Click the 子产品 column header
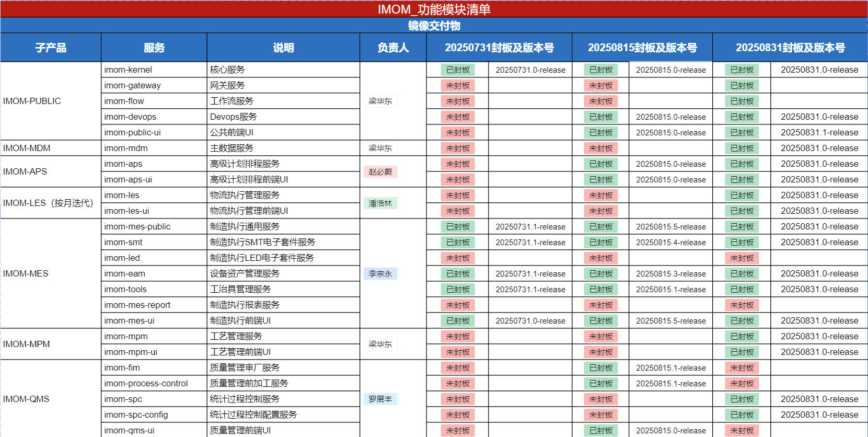 [x=51, y=48]
